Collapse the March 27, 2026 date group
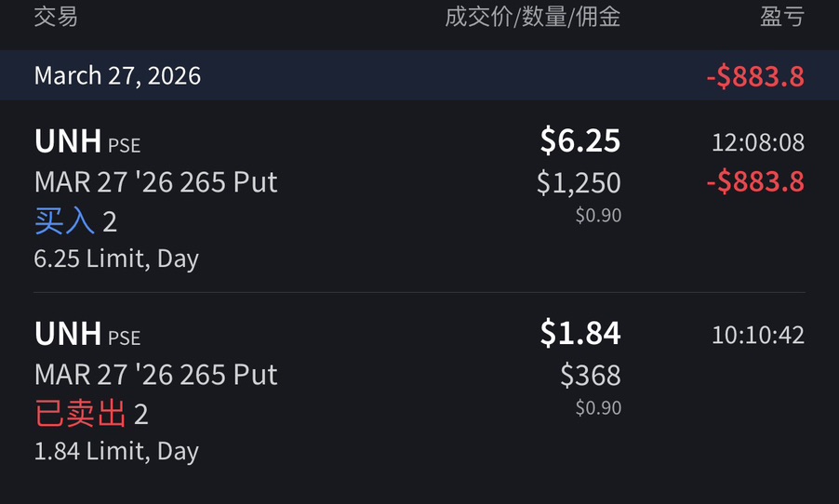The width and height of the screenshot is (839, 504). (x=117, y=75)
